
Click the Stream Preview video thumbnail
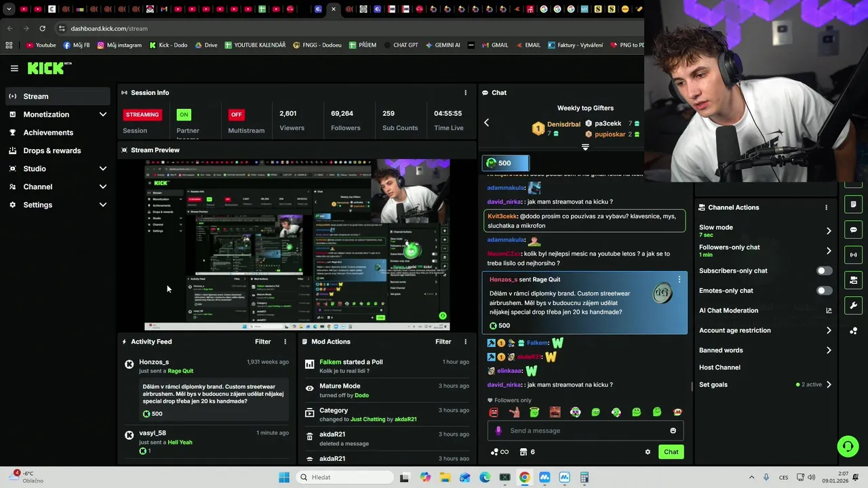pos(297,245)
